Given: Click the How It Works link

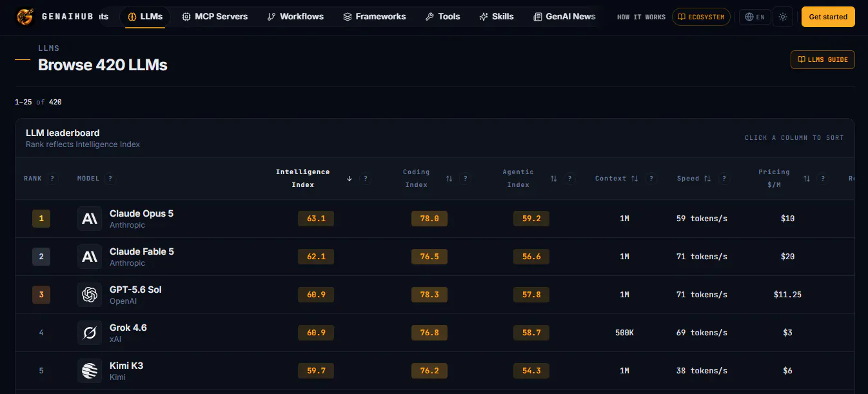Looking at the screenshot, I should [x=641, y=17].
